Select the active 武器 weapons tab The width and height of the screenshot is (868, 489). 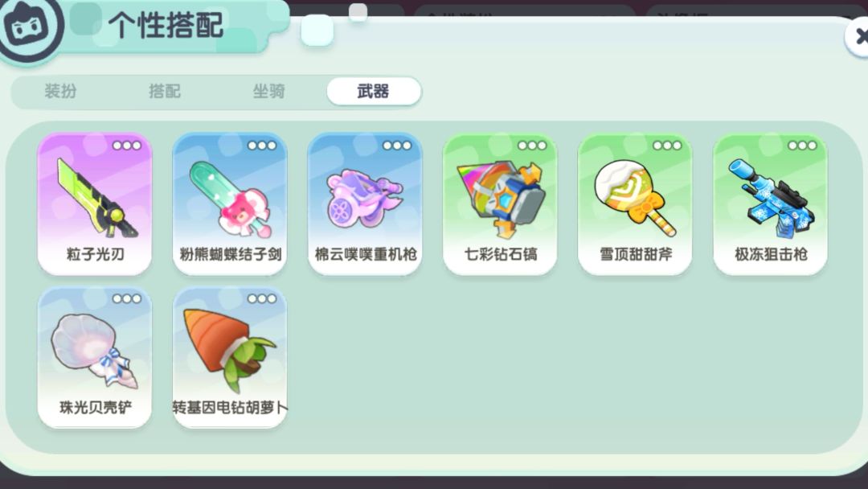[x=374, y=91]
